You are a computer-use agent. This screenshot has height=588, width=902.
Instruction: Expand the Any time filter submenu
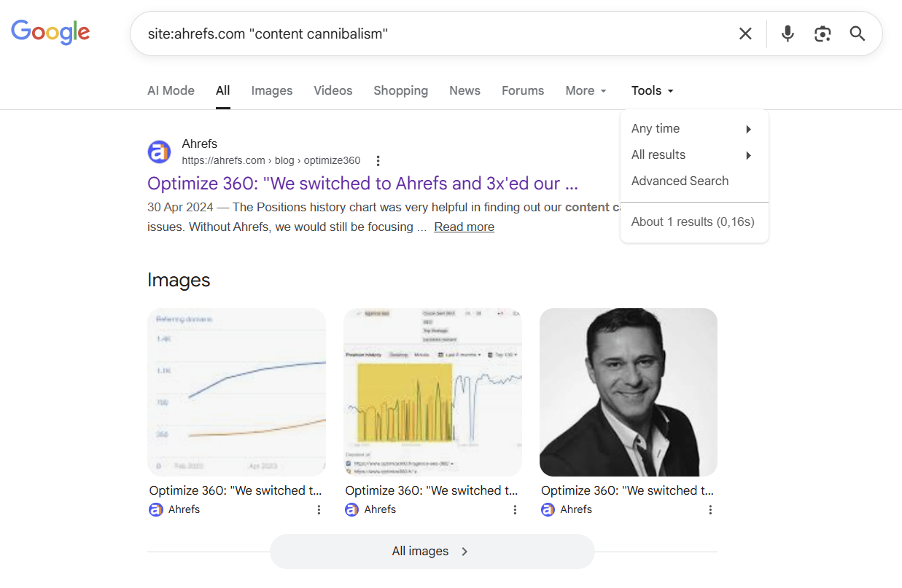point(694,129)
